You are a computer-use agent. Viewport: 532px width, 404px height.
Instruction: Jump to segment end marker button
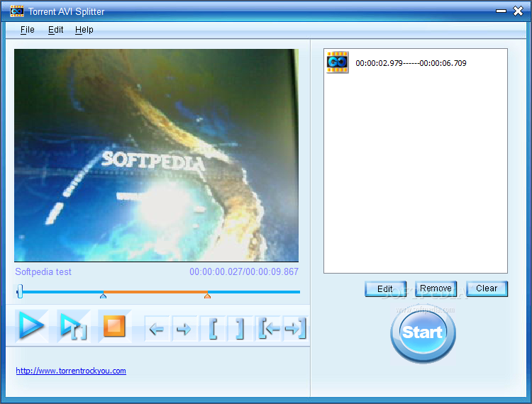pos(295,328)
